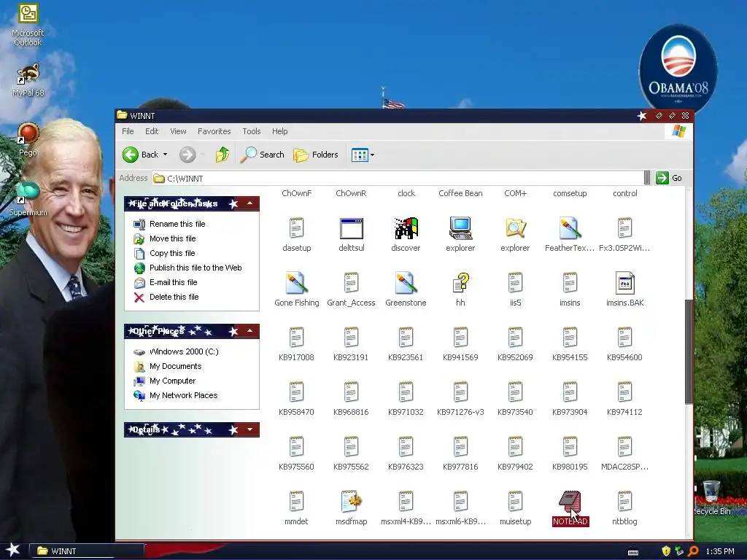Select the MDAC28SP log file

[x=624, y=454]
